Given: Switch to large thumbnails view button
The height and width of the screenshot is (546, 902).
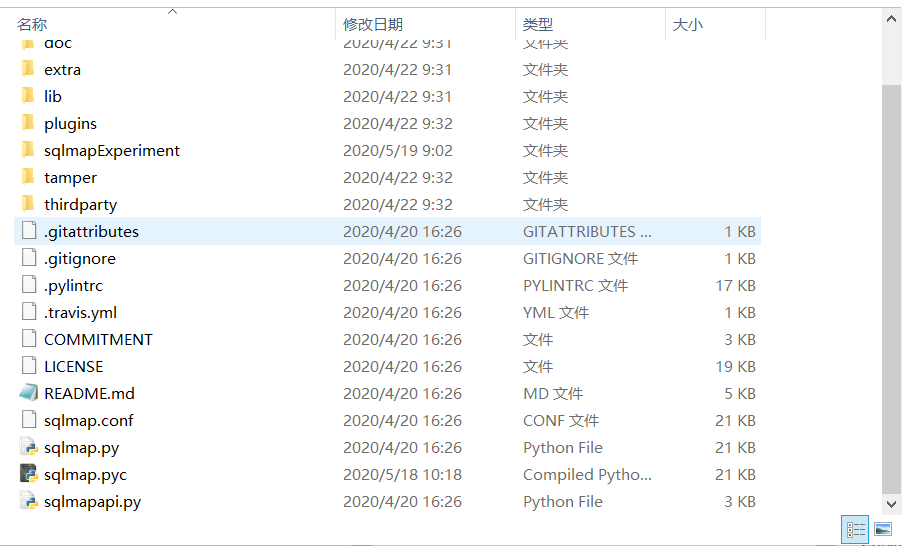Looking at the screenshot, I should click(x=882, y=529).
